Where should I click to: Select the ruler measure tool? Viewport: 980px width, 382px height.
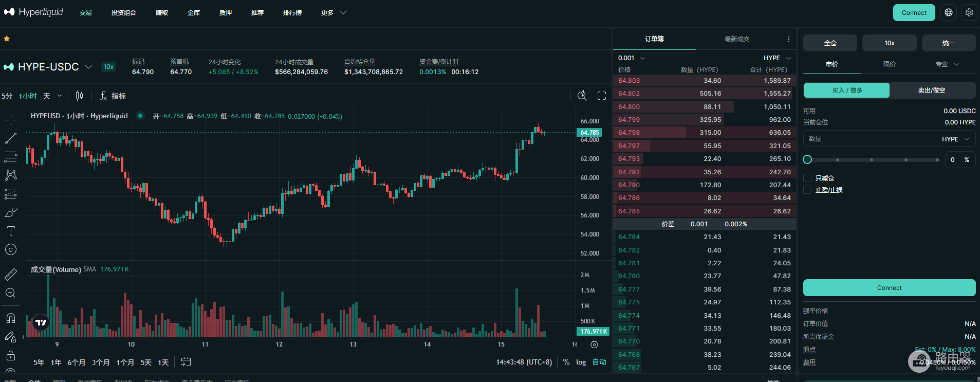point(11,274)
